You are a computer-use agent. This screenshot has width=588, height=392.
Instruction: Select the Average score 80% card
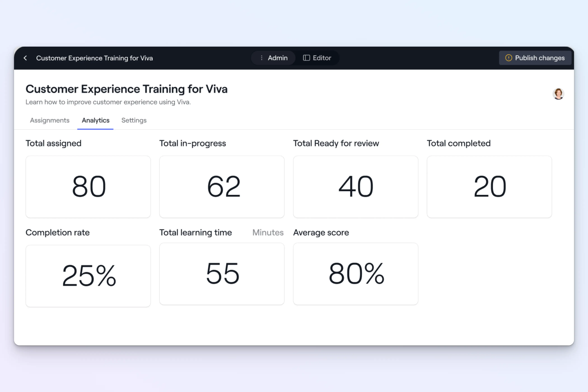[355, 274]
